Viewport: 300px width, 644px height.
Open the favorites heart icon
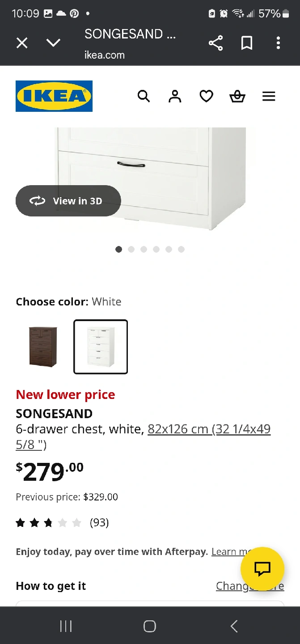206,96
